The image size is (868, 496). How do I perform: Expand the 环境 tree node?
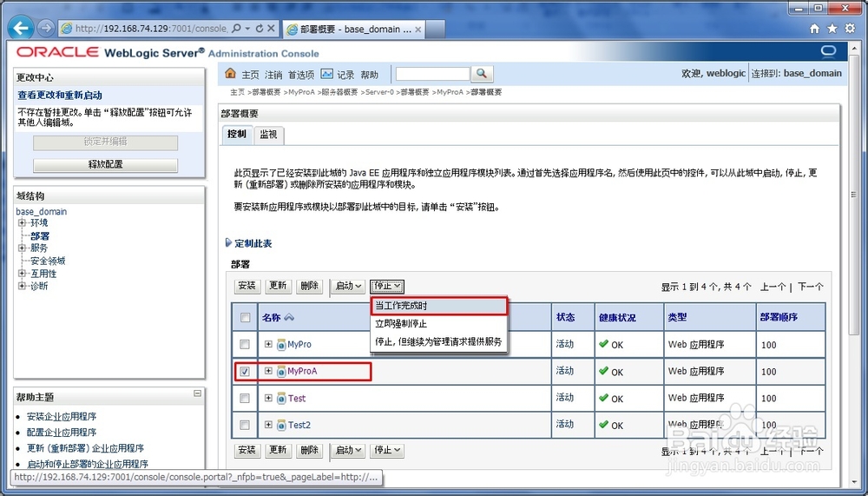23,222
